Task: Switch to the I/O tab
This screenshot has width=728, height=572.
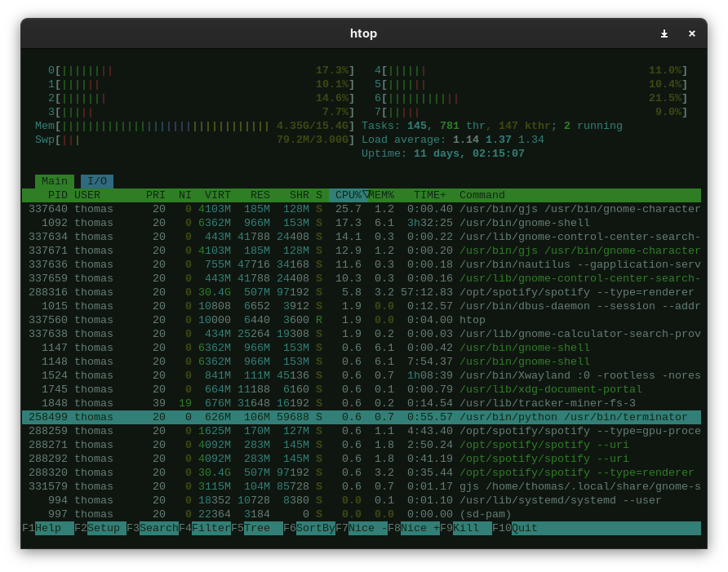Action: point(97,181)
